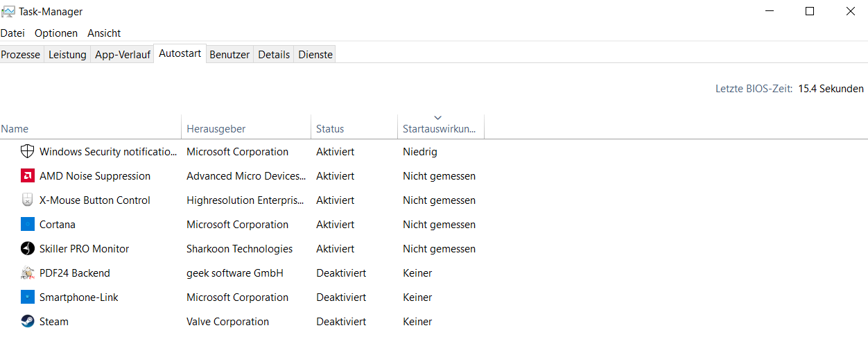Click the Task-Manager title bar icon

(8, 12)
